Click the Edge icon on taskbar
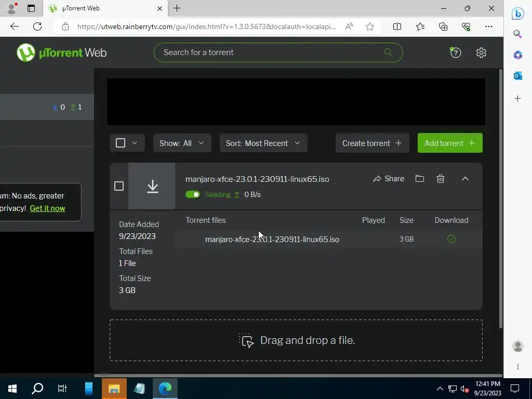 [165, 389]
